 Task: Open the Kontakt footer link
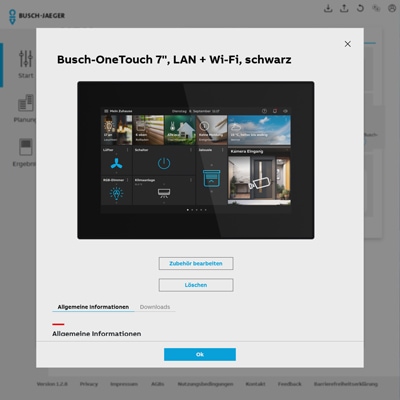pyautogui.click(x=255, y=384)
